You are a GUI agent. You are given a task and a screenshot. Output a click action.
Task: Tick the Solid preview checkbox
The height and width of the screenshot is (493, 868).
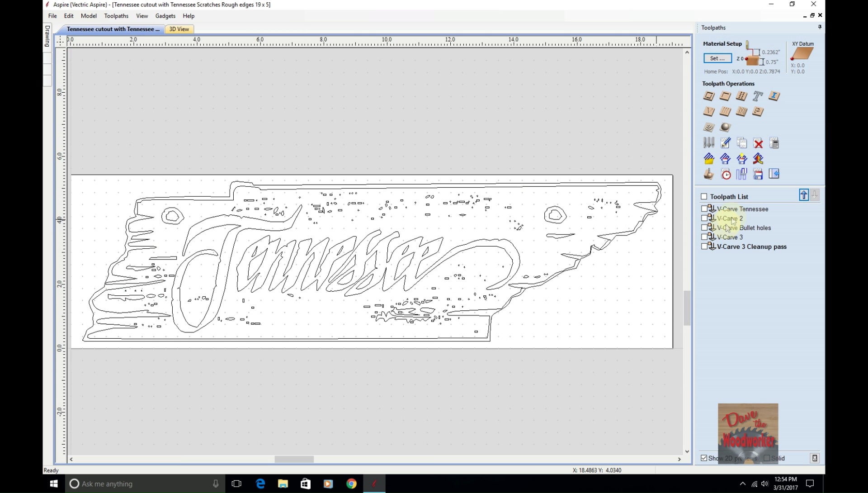click(x=767, y=458)
